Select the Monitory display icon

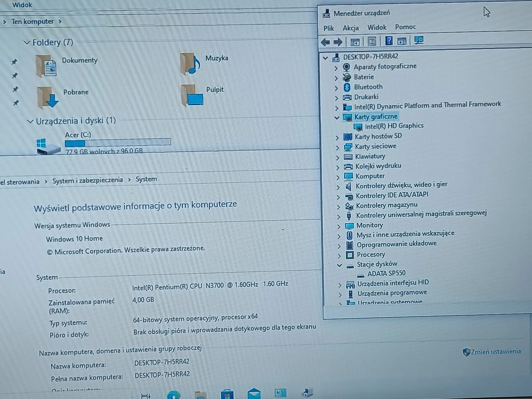pos(349,226)
